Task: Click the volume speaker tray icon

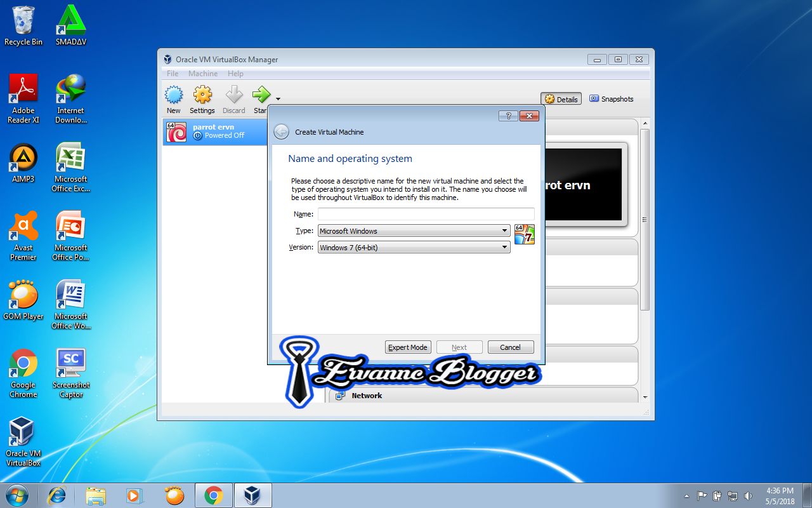Action: tap(748, 496)
